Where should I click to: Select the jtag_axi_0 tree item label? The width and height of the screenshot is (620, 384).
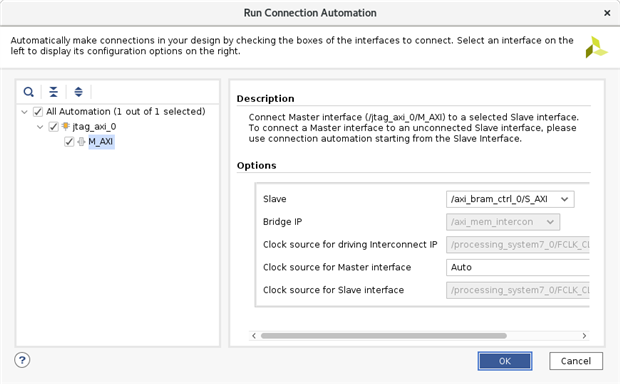(x=94, y=127)
